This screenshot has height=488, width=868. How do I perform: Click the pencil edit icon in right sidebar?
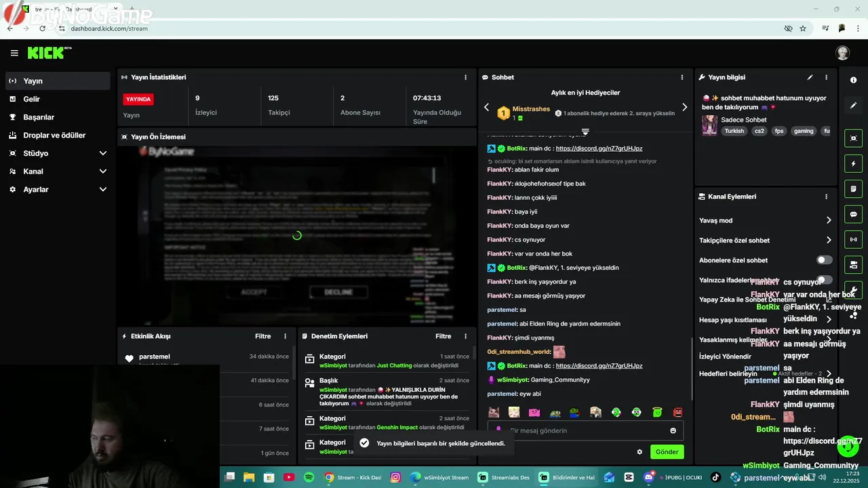tap(853, 106)
